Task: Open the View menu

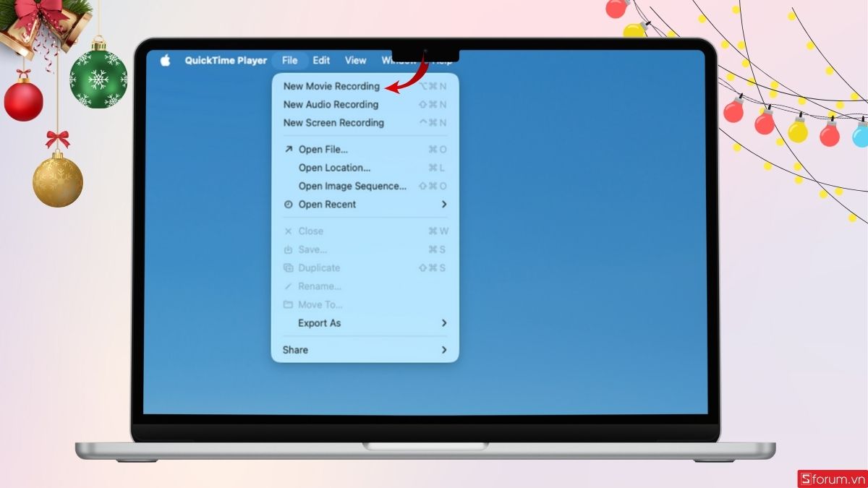Action: (x=354, y=61)
